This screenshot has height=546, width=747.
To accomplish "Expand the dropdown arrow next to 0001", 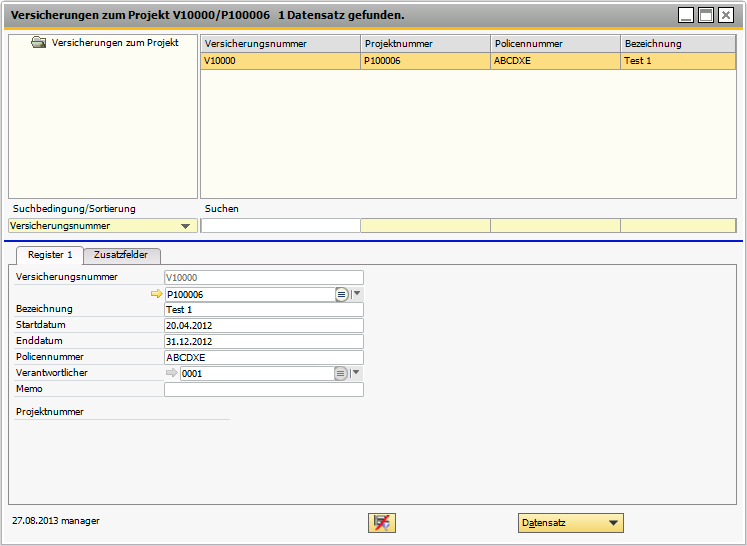I will (357, 373).
